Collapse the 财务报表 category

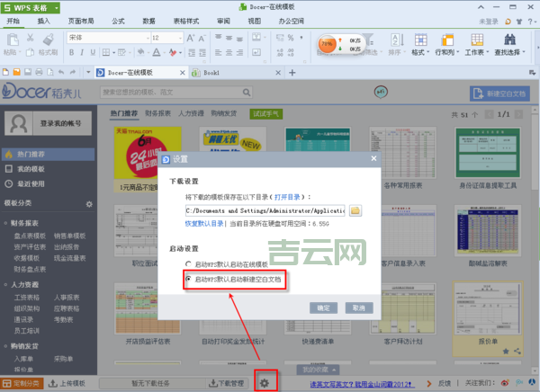pyautogui.click(x=5, y=223)
